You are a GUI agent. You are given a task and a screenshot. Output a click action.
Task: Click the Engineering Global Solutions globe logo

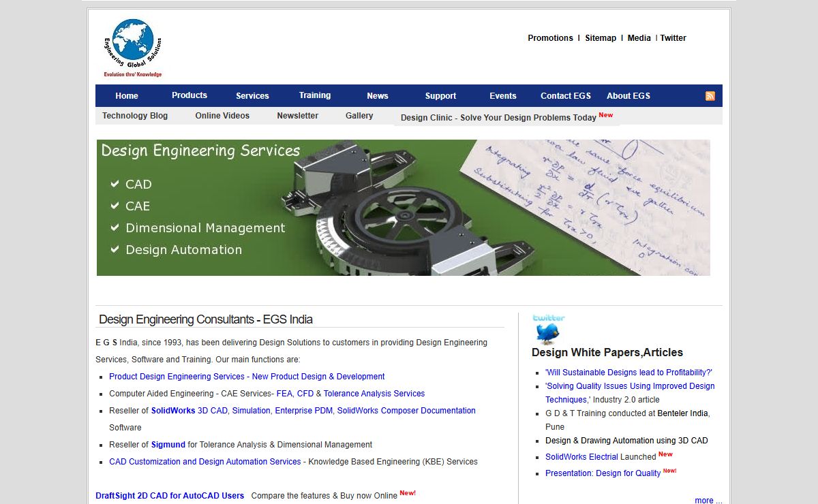133,48
